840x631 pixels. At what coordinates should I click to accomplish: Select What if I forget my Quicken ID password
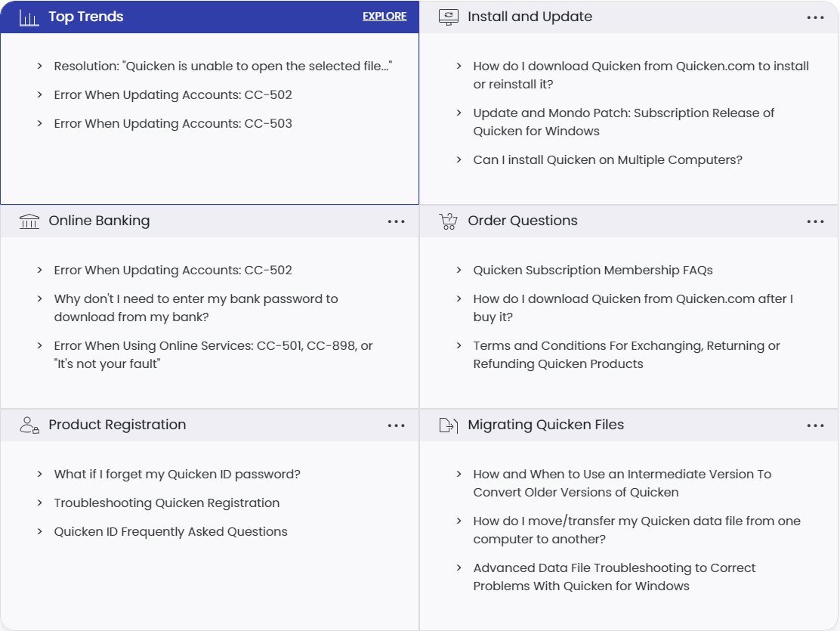coord(177,475)
